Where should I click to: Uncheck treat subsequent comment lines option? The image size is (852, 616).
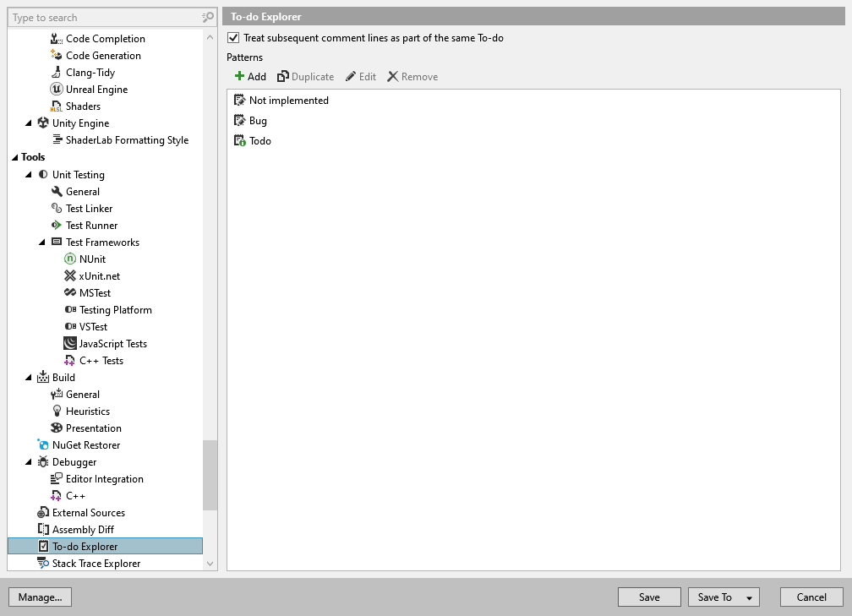tap(232, 37)
